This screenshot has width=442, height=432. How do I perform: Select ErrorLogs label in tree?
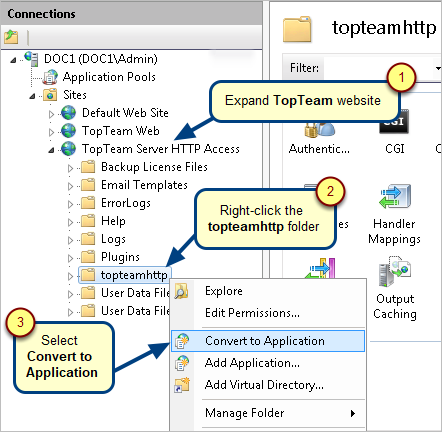tap(126, 203)
